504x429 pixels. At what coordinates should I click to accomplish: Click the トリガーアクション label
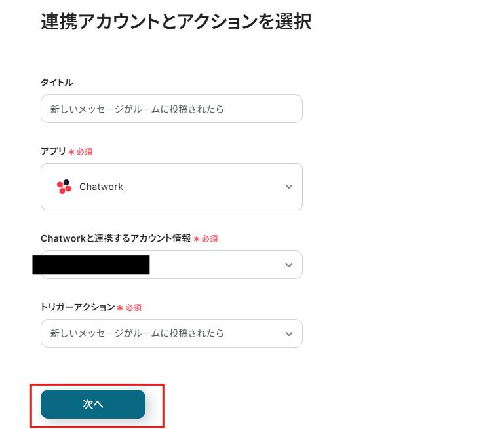pos(78,307)
